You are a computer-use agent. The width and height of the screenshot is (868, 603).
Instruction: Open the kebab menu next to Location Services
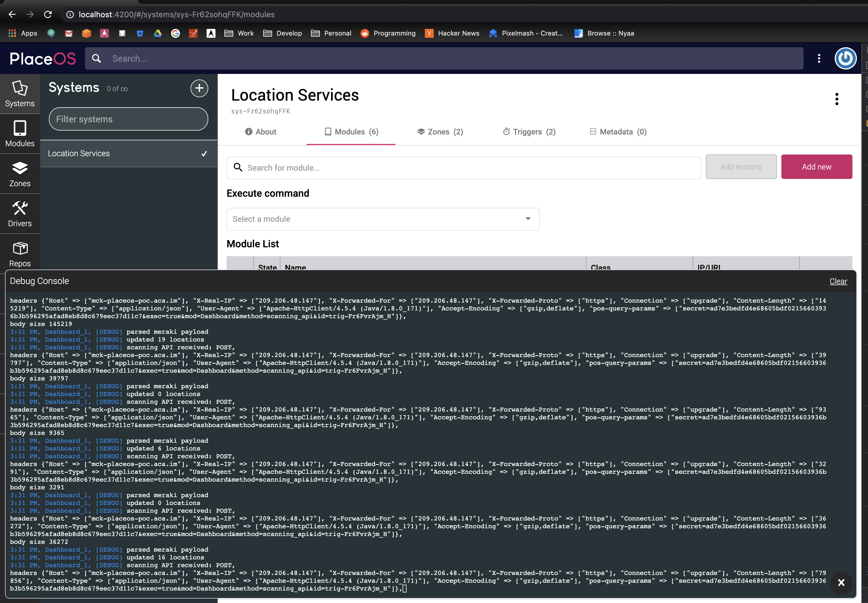837,99
